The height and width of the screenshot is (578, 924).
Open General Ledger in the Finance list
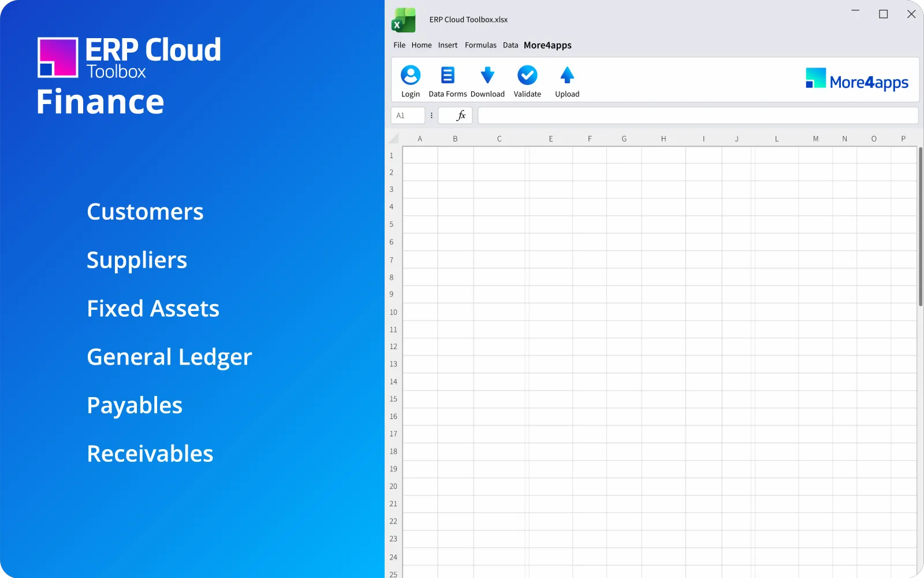point(169,357)
